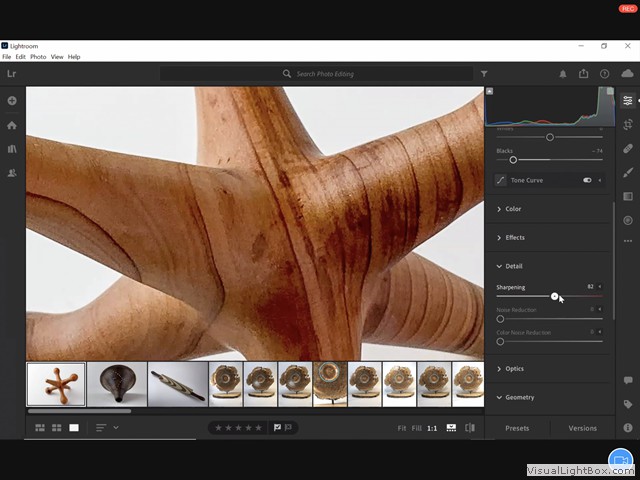Open the Add Photos plus icon
This screenshot has height=480, width=640.
pyautogui.click(x=12, y=101)
